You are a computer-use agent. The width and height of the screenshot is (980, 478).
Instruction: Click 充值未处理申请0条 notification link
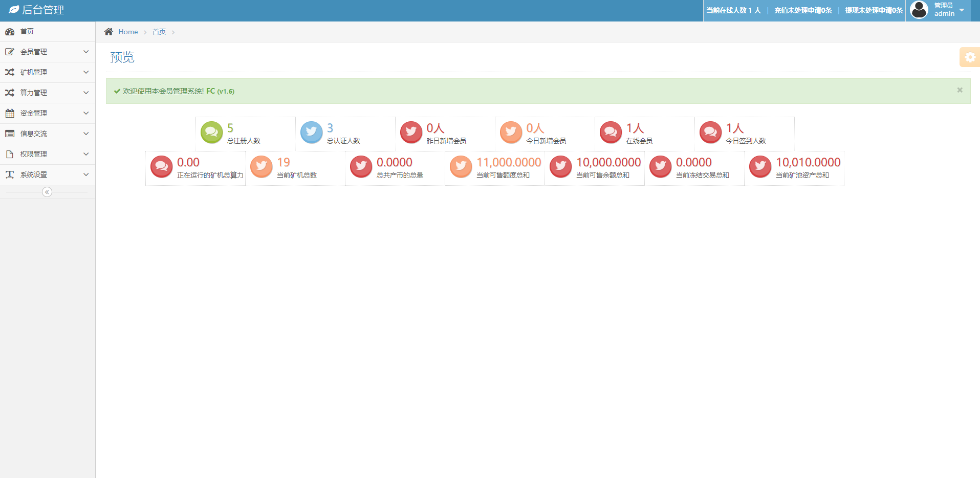[803, 10]
